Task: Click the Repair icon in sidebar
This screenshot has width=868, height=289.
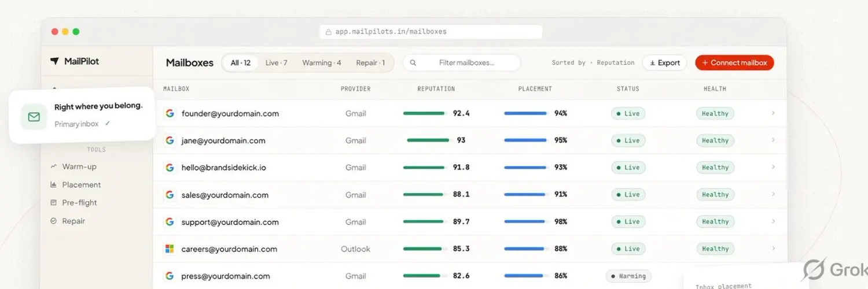Action: click(54, 221)
